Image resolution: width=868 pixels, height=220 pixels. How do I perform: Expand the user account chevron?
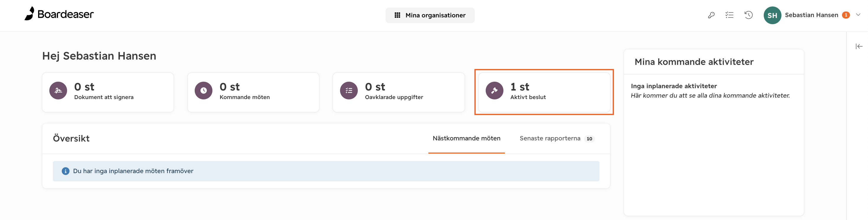pyautogui.click(x=858, y=15)
